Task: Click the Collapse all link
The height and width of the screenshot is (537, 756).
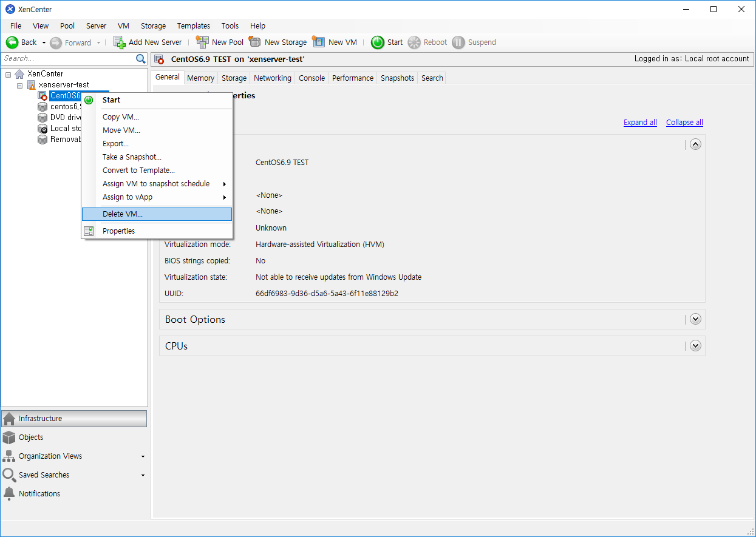Action: coord(684,123)
